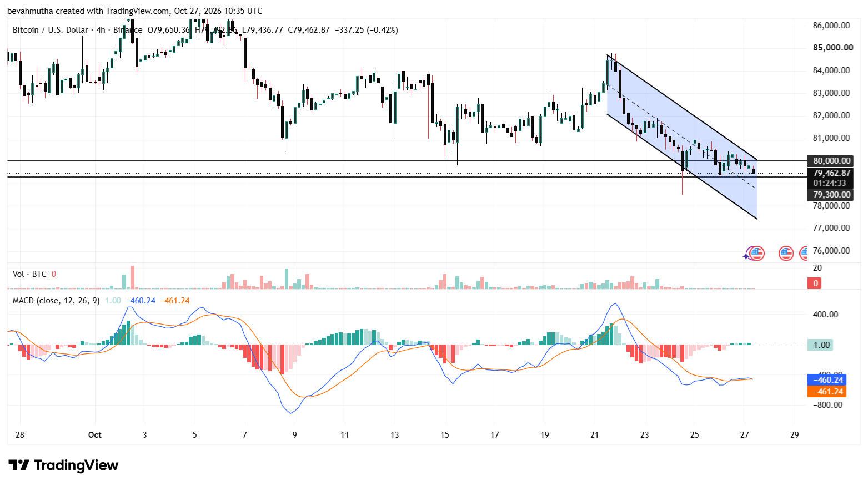Click the change value "−337.25 (−0.42%)"

[367, 30]
